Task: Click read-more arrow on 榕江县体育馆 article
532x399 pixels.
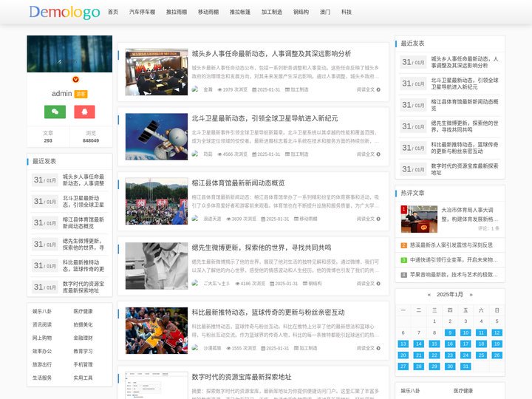Action: (378, 219)
